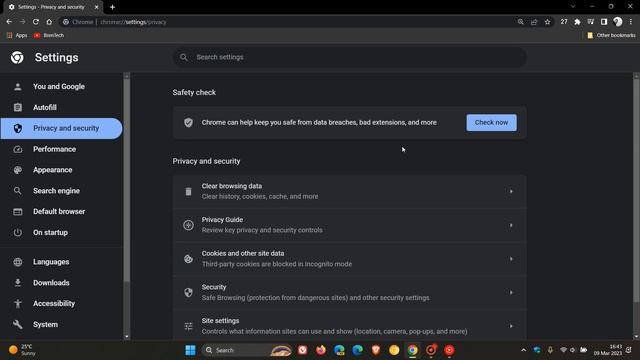640x360 pixels.
Task: Open the BrenTech bookmark
Action: (49, 36)
